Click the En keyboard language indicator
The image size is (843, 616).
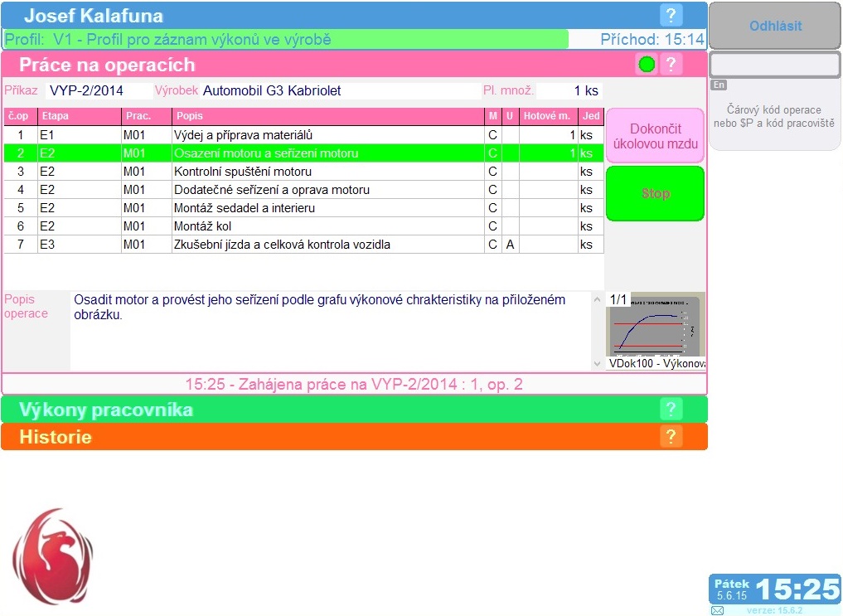719,85
